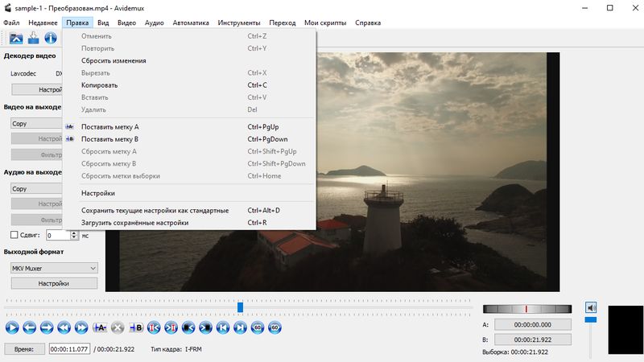Open video information via the info icon

click(51, 37)
